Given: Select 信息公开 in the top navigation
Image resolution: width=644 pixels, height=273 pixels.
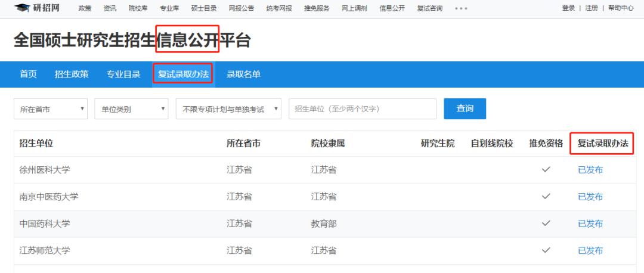Looking at the screenshot, I should click(392, 8).
